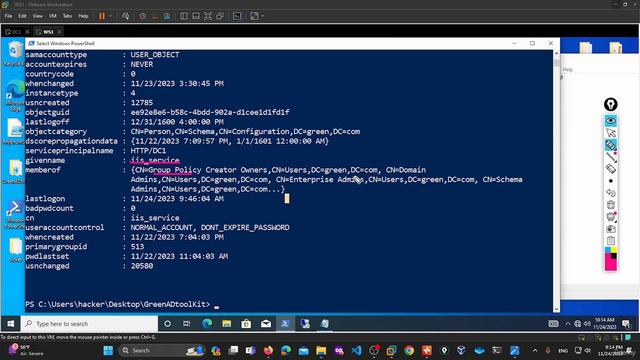Open the Tabs menu in VMware
Viewport: 640px width, 360px height.
coord(67,16)
